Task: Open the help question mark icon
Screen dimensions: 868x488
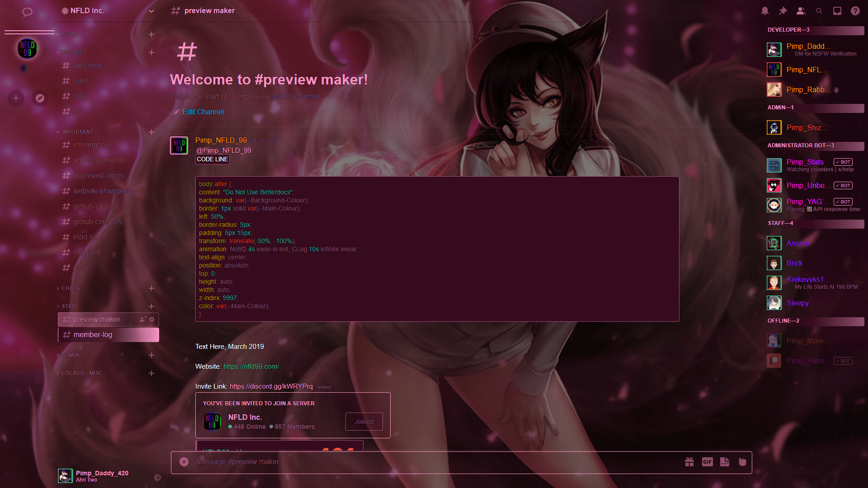Action: click(855, 11)
